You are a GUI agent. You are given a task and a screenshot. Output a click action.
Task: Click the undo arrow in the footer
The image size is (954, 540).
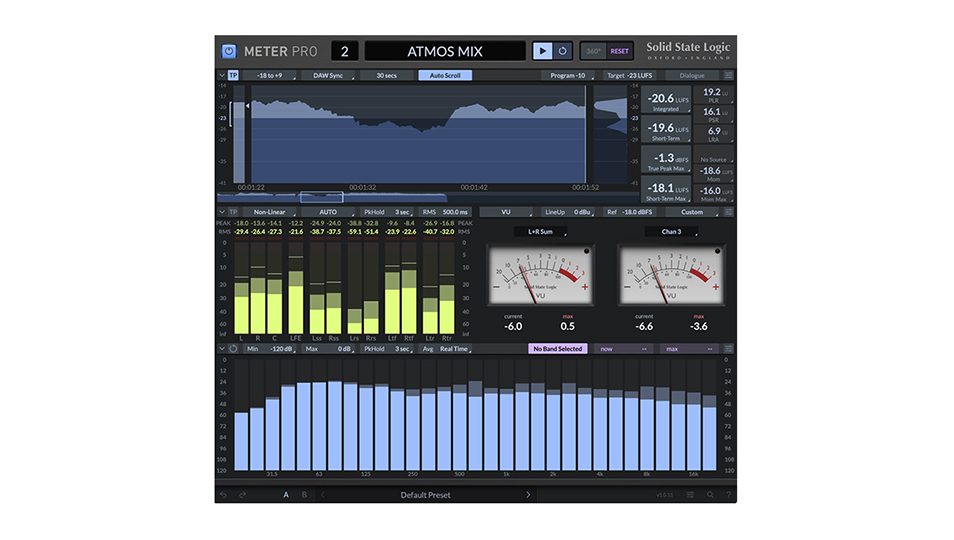click(x=223, y=495)
